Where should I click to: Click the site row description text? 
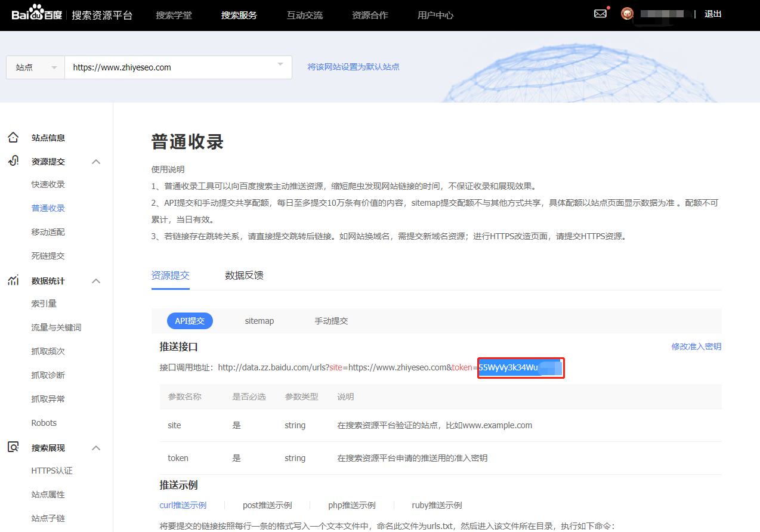tap(435, 425)
